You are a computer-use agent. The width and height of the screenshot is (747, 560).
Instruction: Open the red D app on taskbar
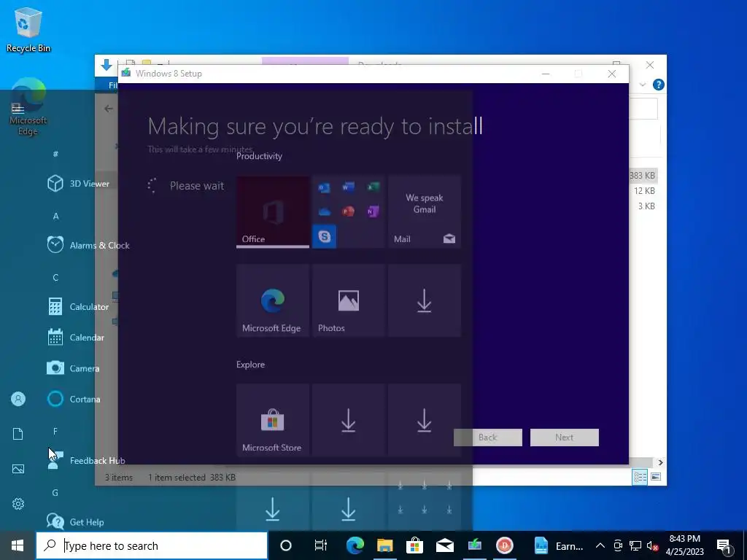tap(505, 545)
